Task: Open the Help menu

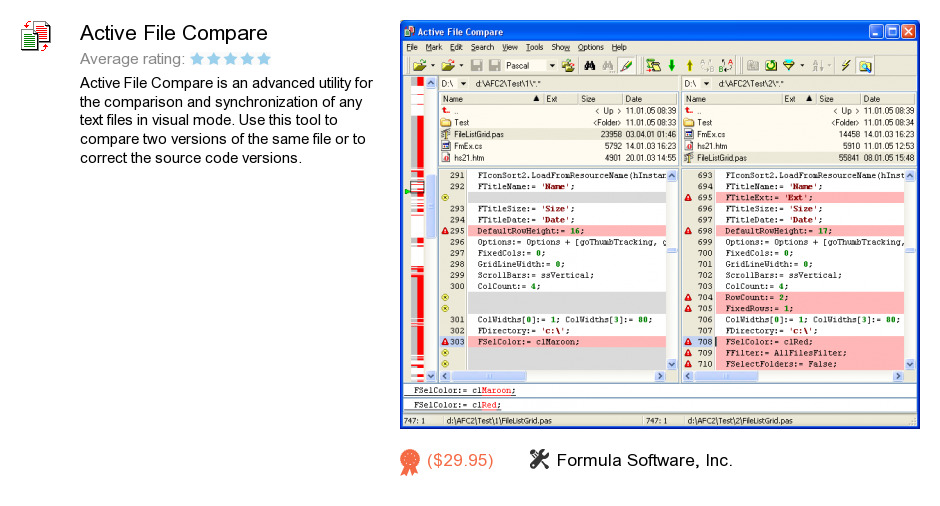Action: point(619,47)
